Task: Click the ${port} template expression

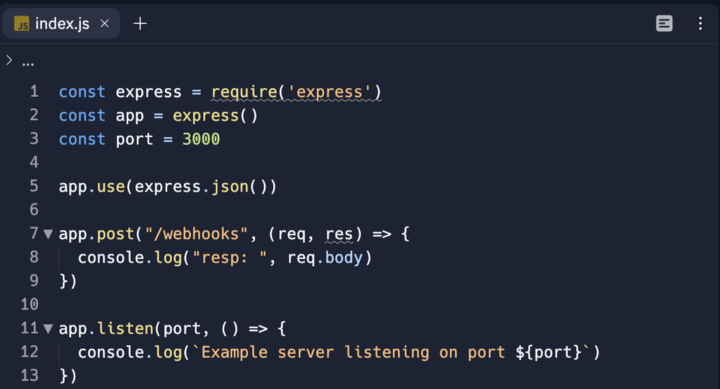Action: [x=548, y=352]
